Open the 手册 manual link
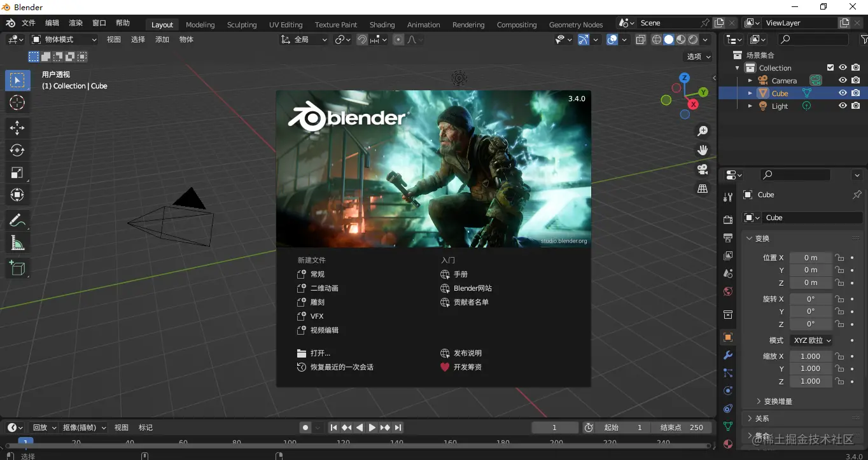 (x=454, y=274)
